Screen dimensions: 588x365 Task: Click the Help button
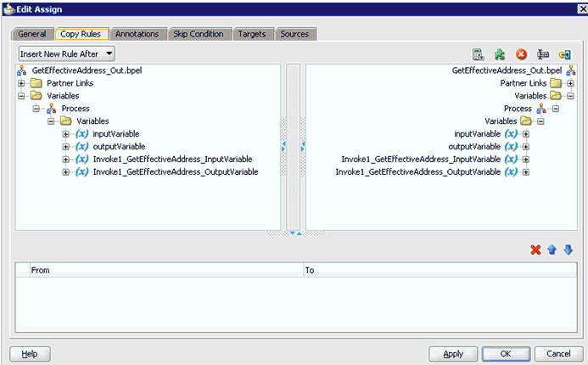tap(30, 354)
